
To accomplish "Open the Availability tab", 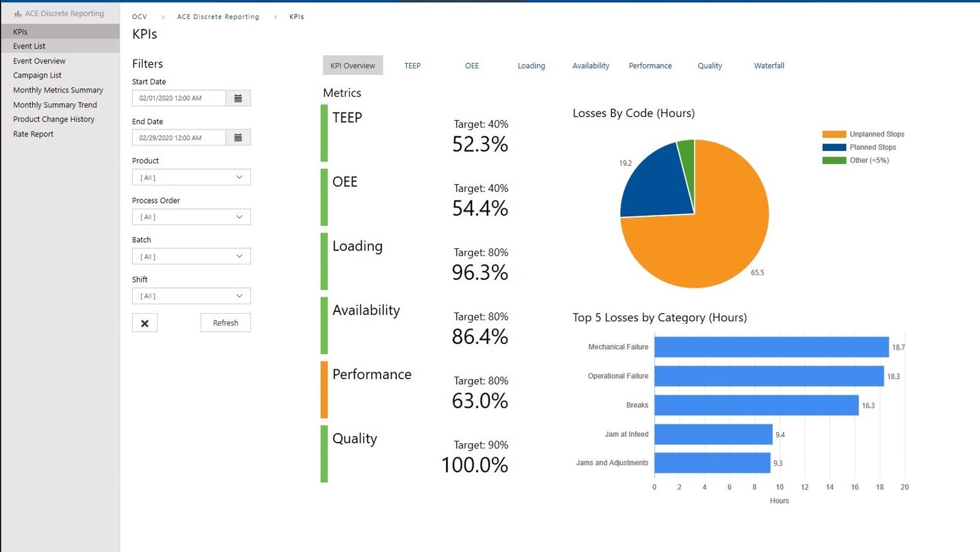I will (591, 65).
